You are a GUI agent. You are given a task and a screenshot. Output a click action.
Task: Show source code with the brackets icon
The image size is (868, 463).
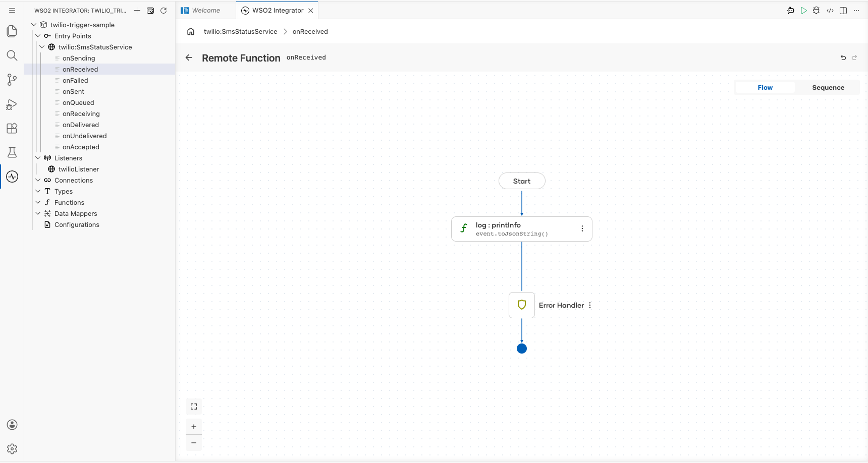[x=830, y=11]
